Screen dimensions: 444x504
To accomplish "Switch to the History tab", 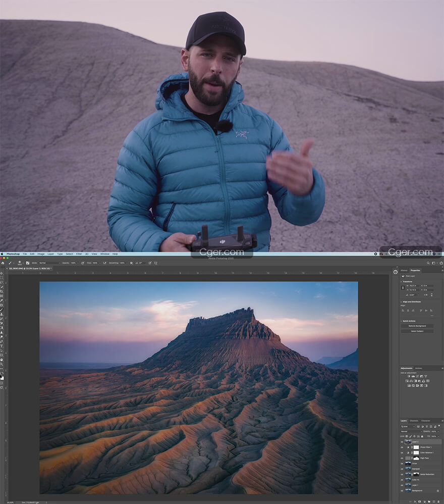I will [x=404, y=270].
